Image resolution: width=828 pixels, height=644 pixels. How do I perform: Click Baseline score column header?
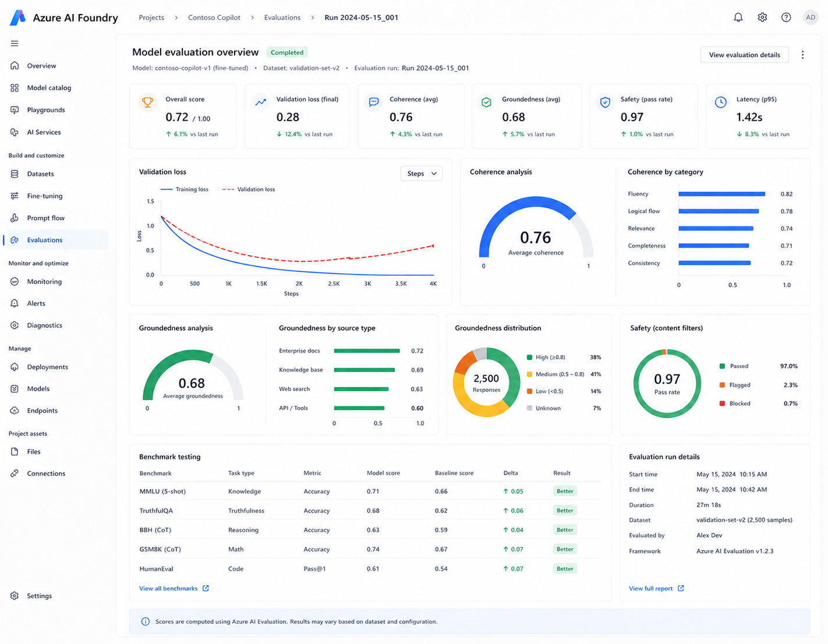454,473
